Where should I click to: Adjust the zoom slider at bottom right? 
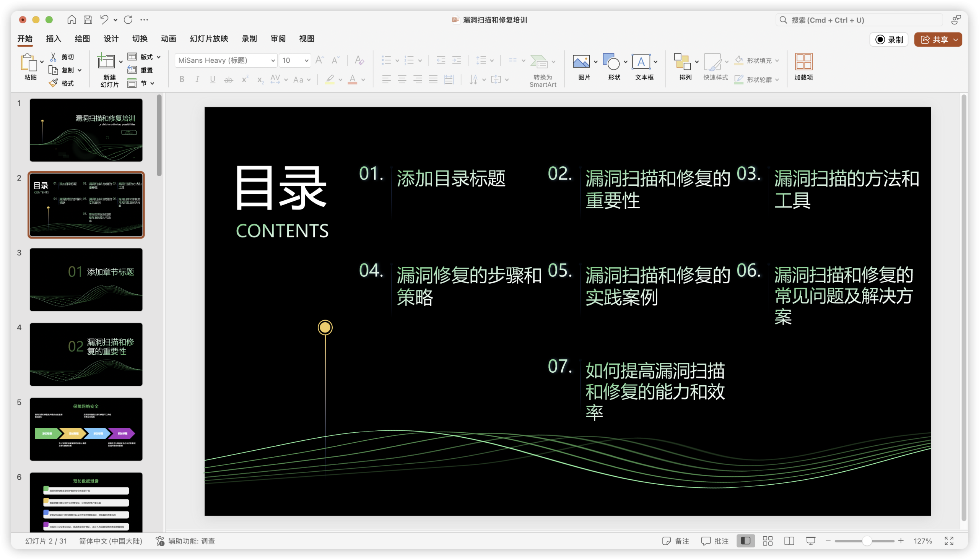click(x=866, y=541)
